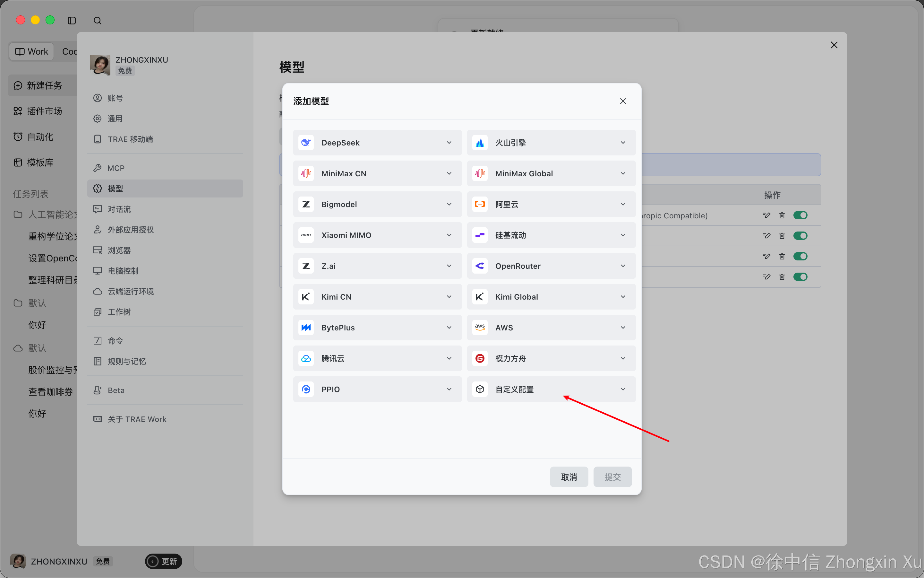This screenshot has height=578, width=924.
Task: Expand the 阿里云 provider dropdown
Action: [x=623, y=204]
